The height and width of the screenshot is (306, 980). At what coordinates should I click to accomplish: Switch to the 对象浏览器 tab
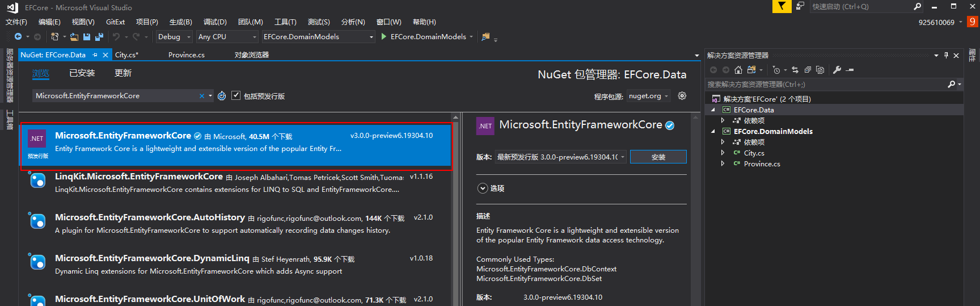tap(252, 55)
